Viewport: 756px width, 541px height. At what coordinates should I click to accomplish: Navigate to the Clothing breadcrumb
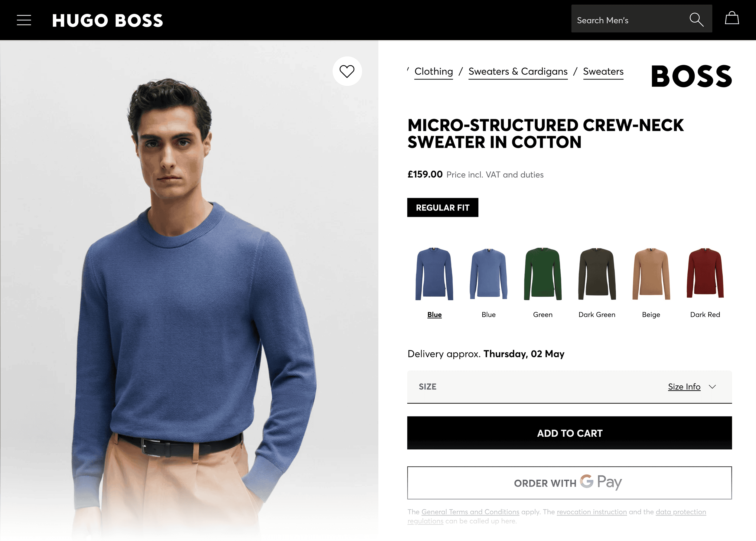(x=433, y=71)
